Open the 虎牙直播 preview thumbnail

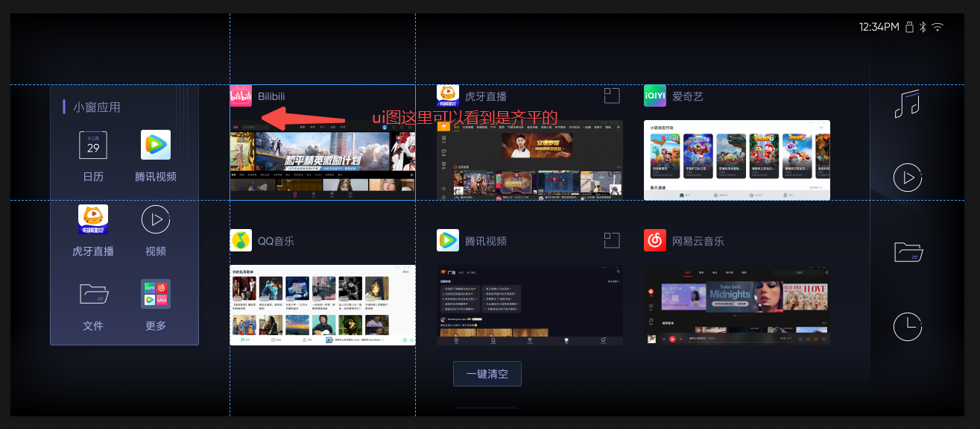(530, 160)
